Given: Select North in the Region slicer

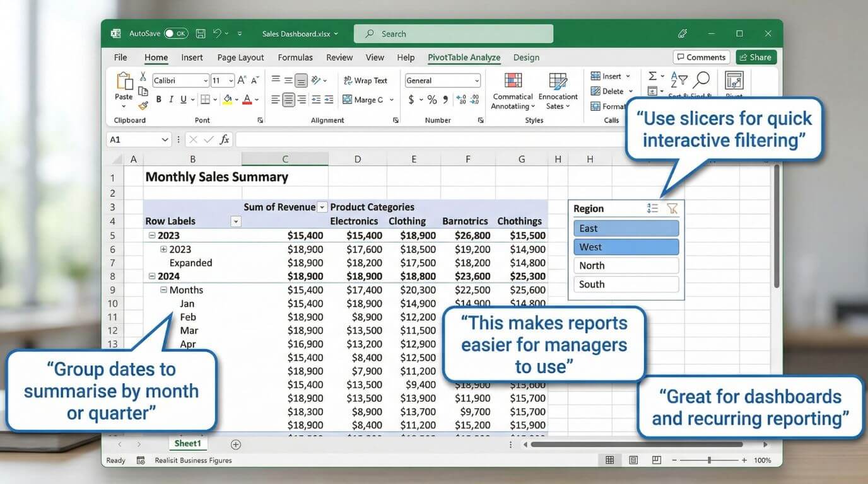Looking at the screenshot, I should (x=626, y=265).
